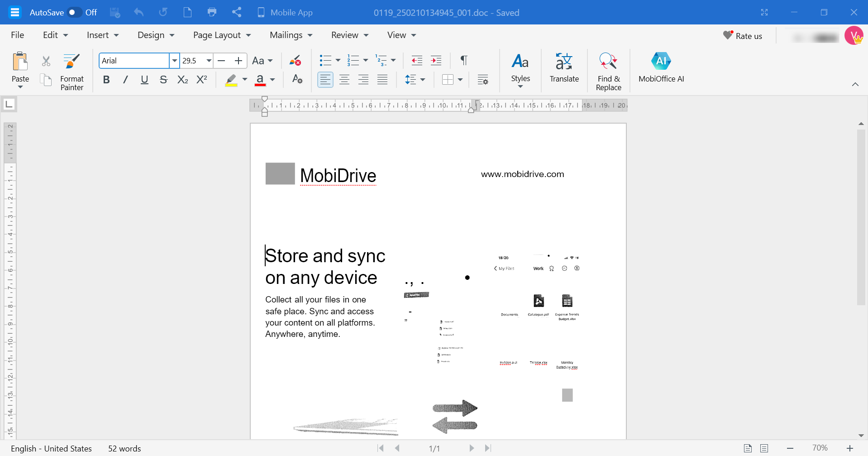Go to the last page with navigation arrows
The height and width of the screenshot is (456, 868).
click(x=488, y=448)
